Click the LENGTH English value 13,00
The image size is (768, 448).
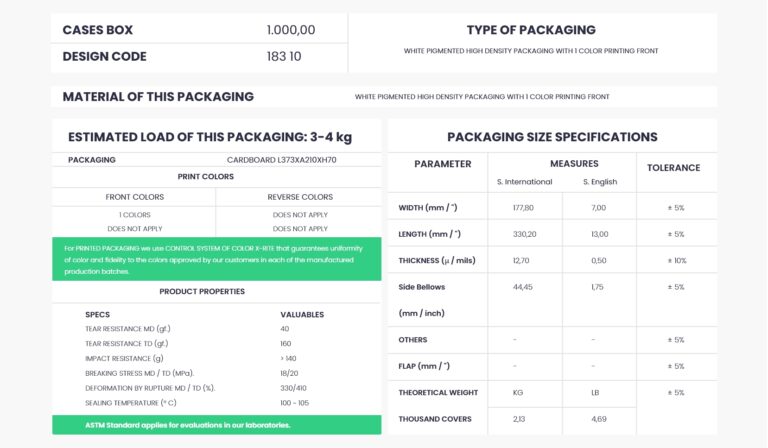pos(600,234)
